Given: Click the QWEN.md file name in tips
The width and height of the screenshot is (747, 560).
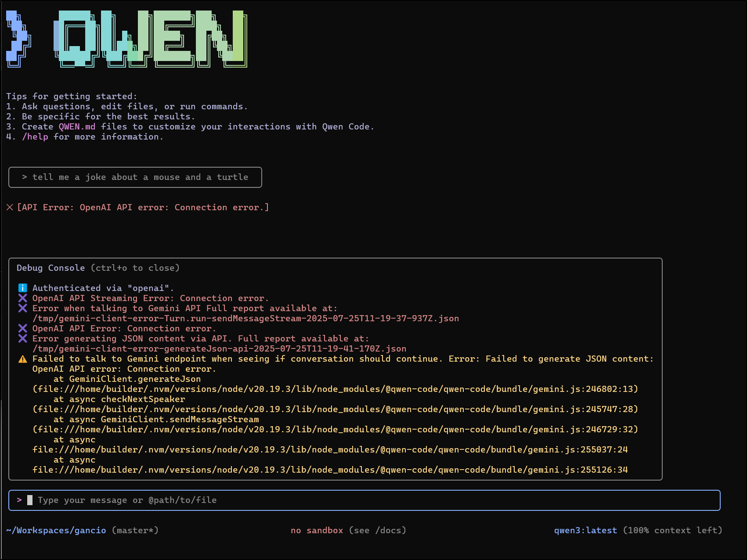Looking at the screenshot, I should (x=77, y=126).
